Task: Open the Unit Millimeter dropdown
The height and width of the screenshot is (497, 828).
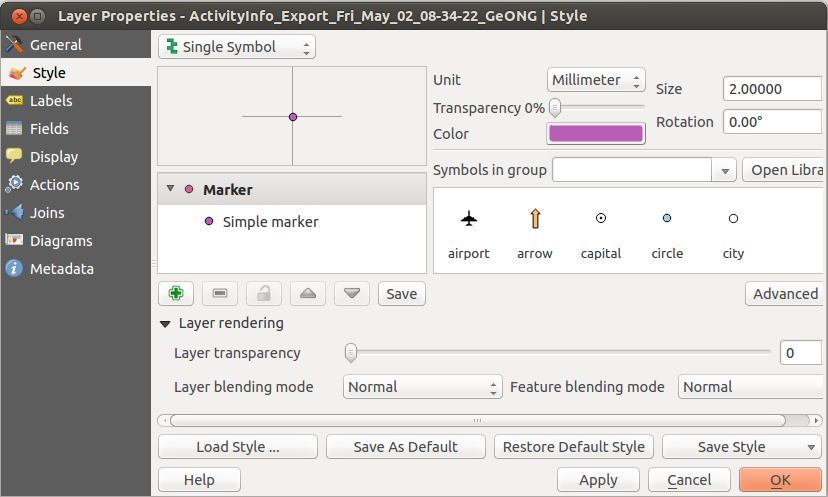Action: coord(596,80)
